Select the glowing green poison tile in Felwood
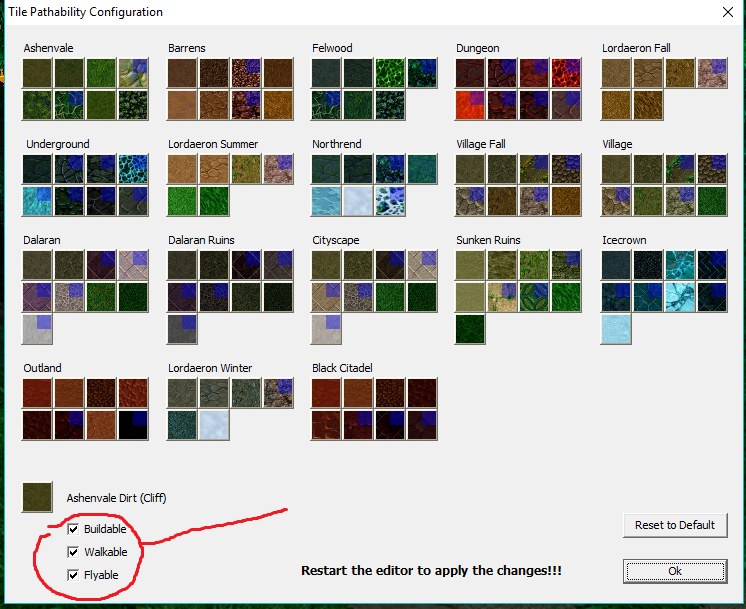This screenshot has width=746, height=609. tap(390, 73)
